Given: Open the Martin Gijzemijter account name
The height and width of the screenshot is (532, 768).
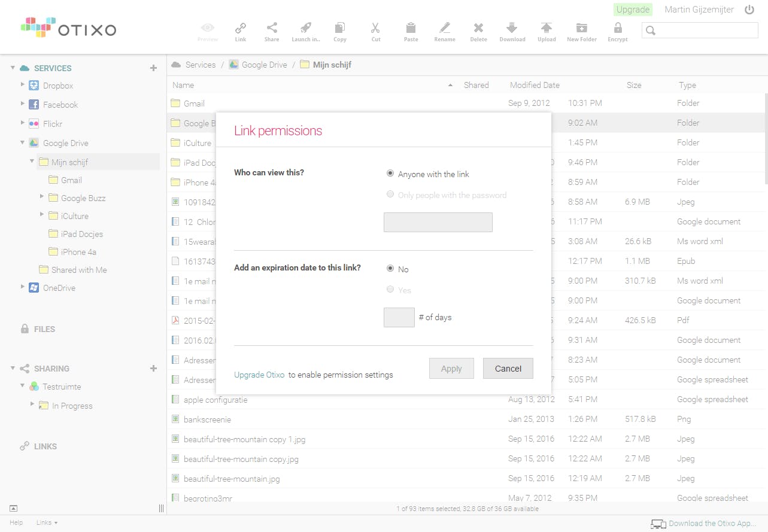Looking at the screenshot, I should [x=699, y=10].
